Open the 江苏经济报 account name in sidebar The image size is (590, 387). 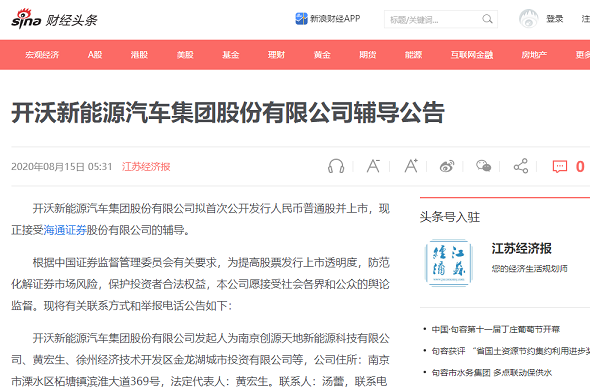tap(521, 249)
